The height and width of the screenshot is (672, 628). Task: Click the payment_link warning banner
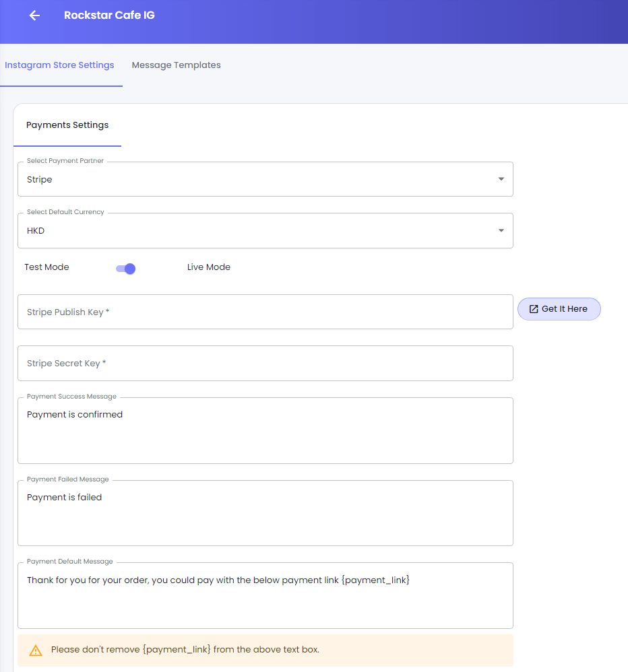(265, 650)
